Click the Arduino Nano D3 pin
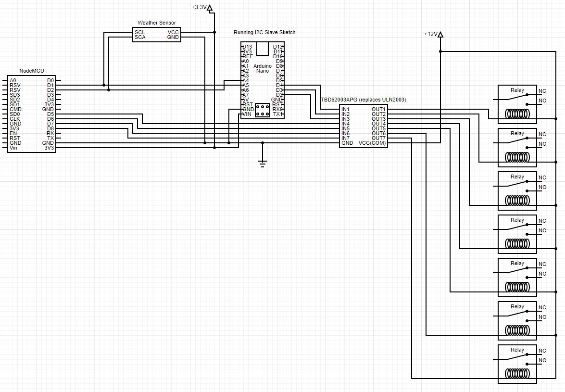 point(279,90)
